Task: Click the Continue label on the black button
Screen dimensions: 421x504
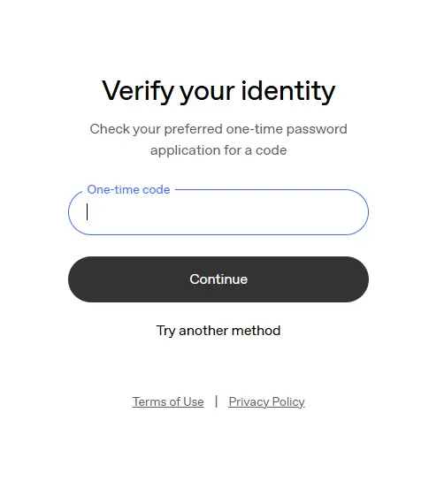Action: click(218, 279)
